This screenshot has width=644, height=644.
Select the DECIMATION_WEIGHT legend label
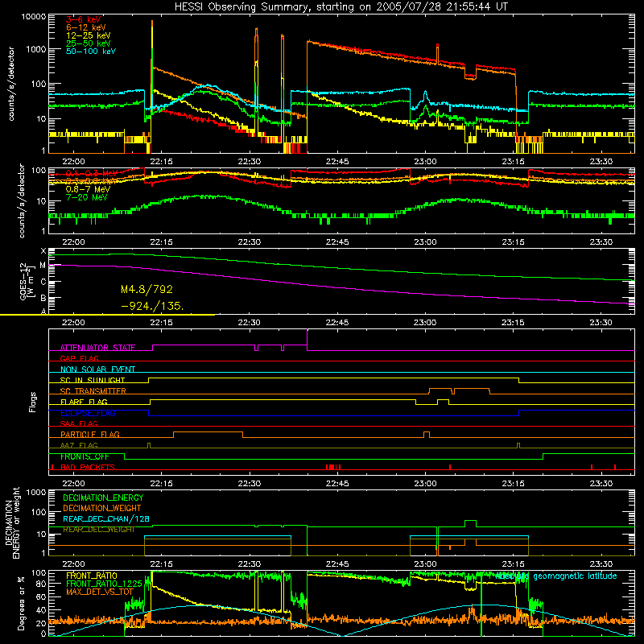[102, 509]
